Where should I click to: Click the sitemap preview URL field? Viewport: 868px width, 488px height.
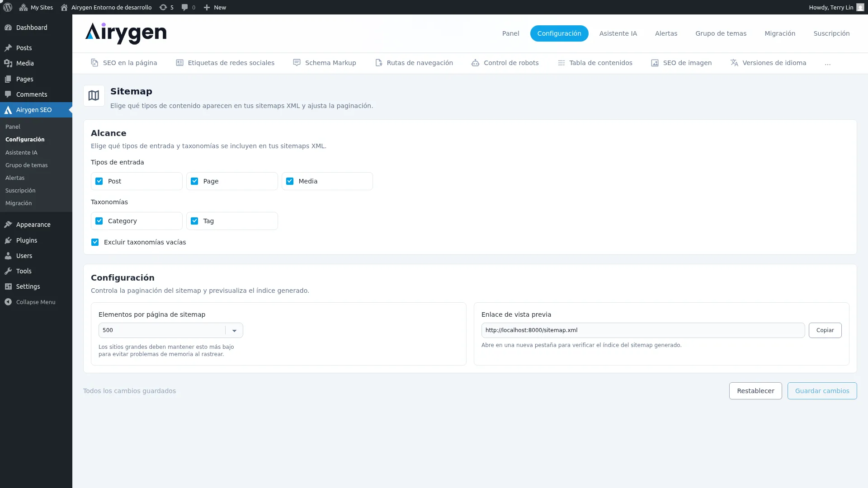tap(643, 330)
